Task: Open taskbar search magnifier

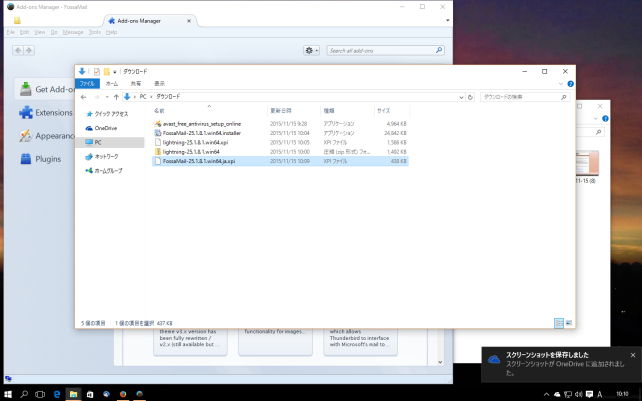Action: (24, 394)
